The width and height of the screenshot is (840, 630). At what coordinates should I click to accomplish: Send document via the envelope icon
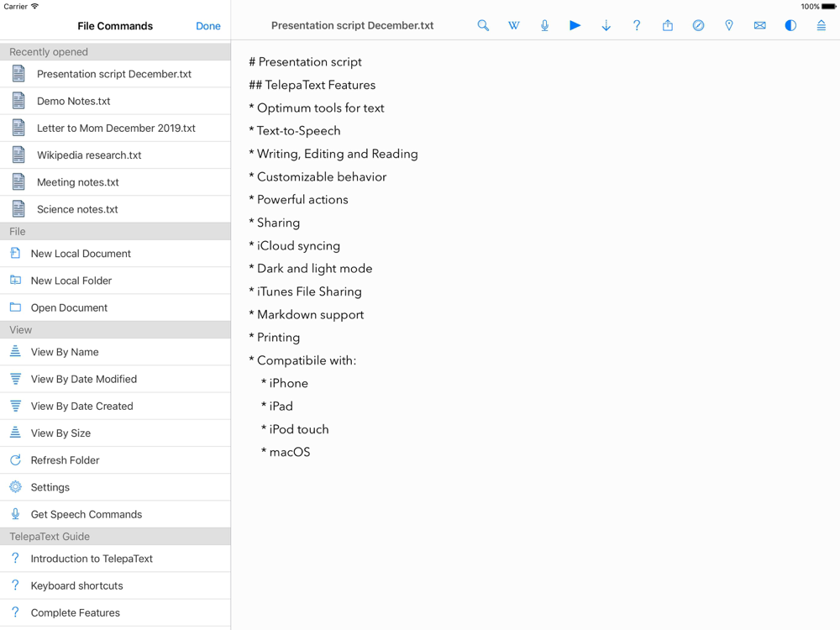tap(759, 25)
